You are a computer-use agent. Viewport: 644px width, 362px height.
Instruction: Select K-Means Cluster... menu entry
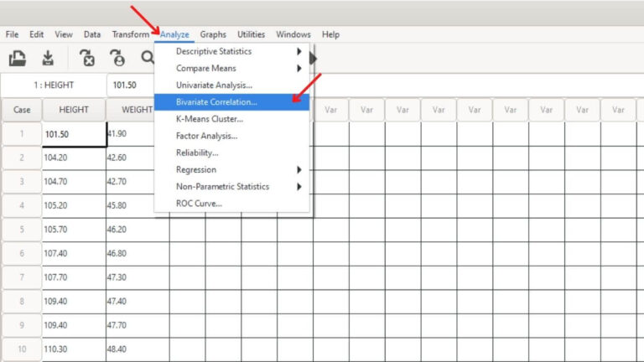231,119
